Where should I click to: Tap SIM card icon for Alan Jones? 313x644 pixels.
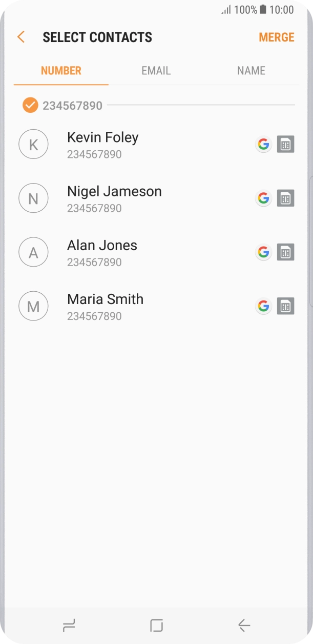pyautogui.click(x=285, y=252)
